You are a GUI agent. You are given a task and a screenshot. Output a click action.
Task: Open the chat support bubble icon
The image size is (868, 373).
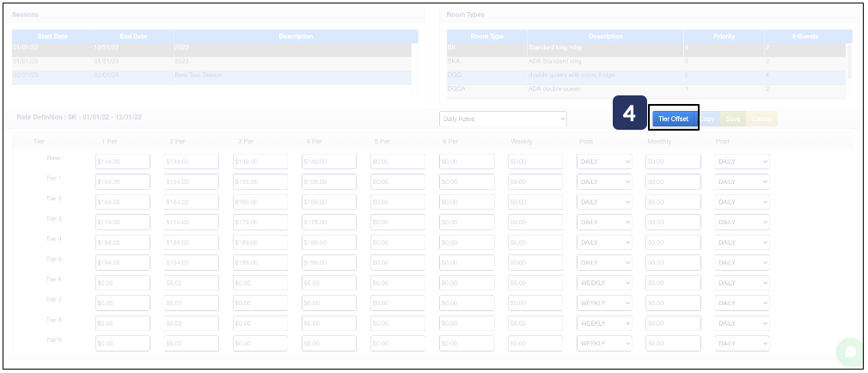click(x=849, y=352)
